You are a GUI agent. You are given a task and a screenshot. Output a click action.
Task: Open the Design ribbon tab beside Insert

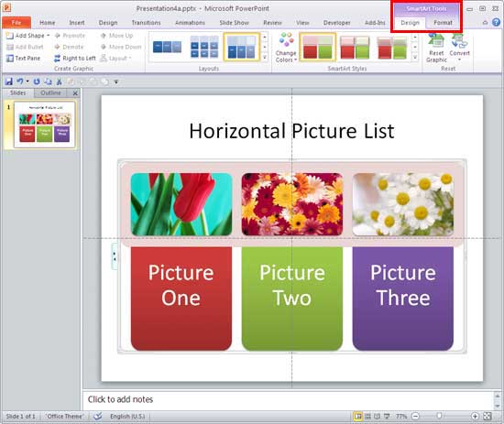pyautogui.click(x=108, y=23)
